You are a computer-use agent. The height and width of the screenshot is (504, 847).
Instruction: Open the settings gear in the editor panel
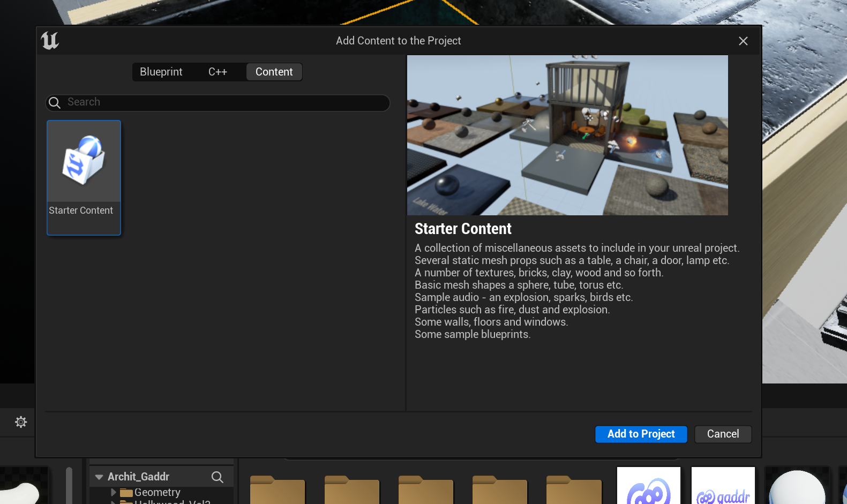pos(21,422)
